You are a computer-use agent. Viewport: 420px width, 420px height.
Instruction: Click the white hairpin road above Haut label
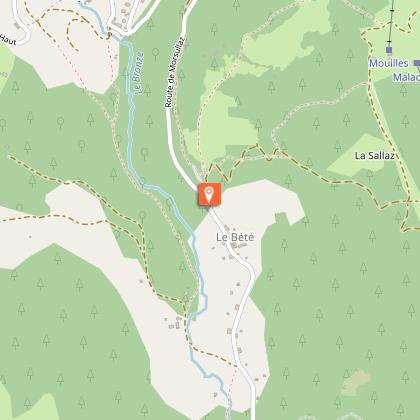click(x=21, y=23)
